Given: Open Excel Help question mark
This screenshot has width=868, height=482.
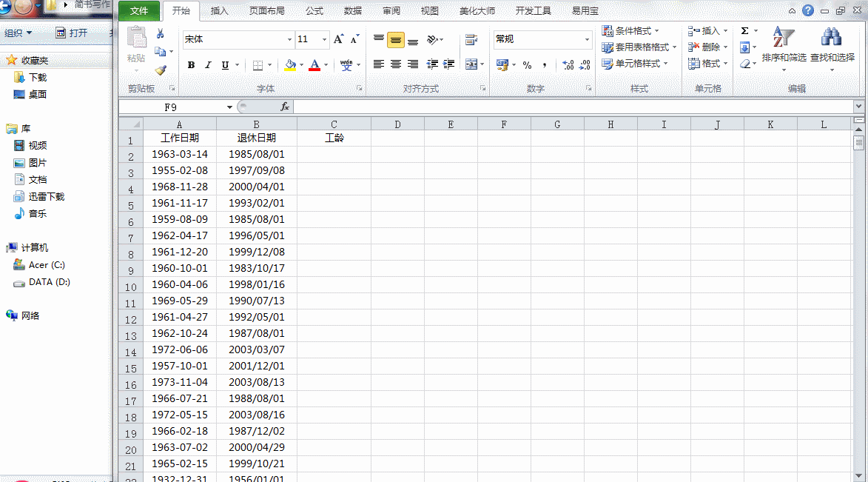Looking at the screenshot, I should pos(808,10).
